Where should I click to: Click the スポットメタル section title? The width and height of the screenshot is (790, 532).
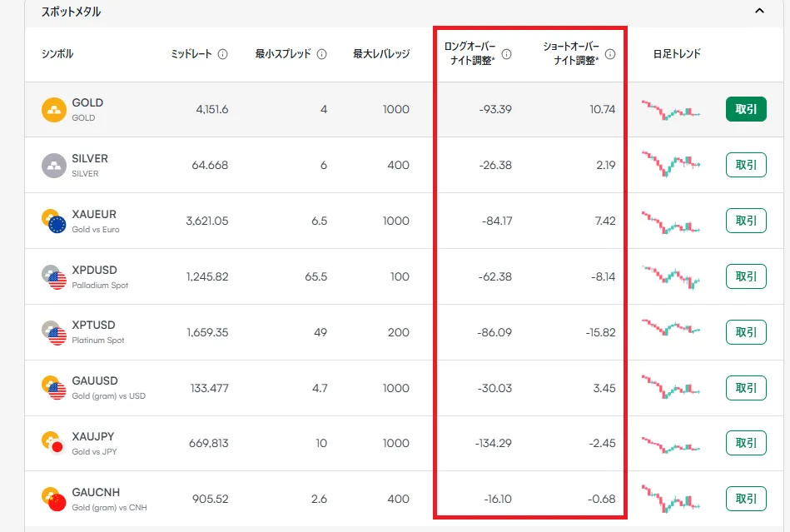pyautogui.click(x=71, y=12)
